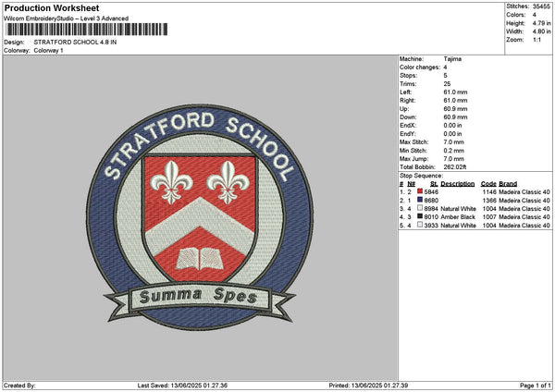Click the Brand column header

click(x=507, y=183)
